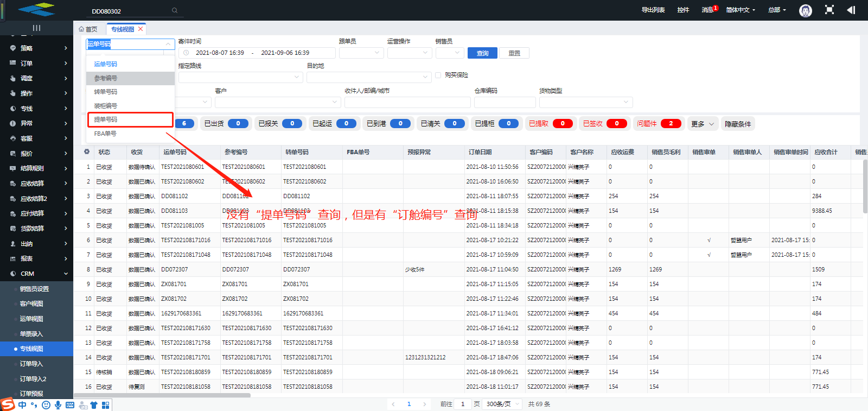Open the 指定路线 dropdown
Screen dimensions: 868x411
[x=240, y=77]
